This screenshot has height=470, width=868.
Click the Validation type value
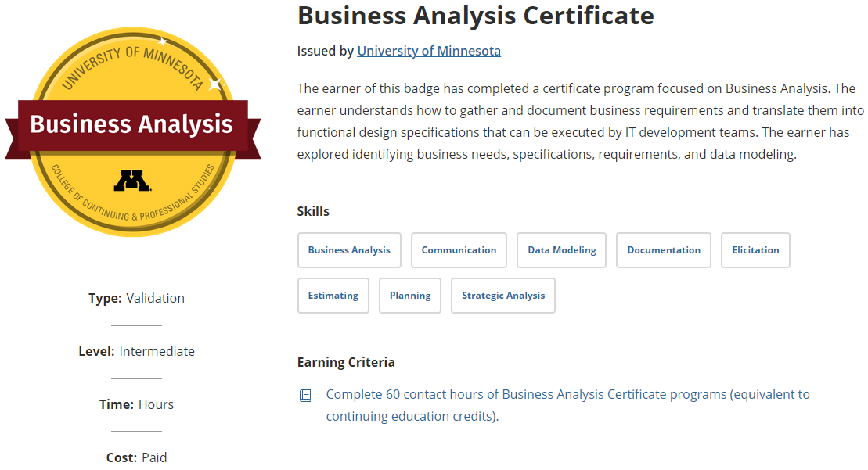click(155, 298)
